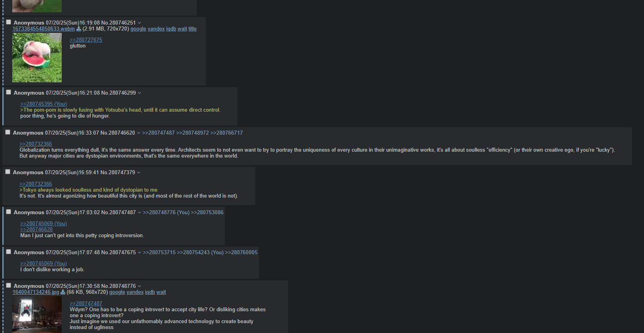Tick checkbox for post No.280746251
Image resolution: width=644 pixels, height=333 pixels.
point(8,22)
